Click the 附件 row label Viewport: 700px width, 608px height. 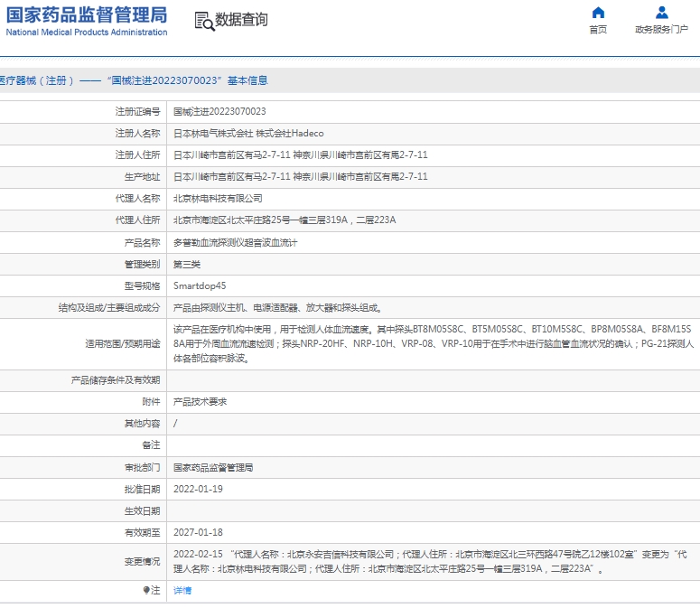(151, 402)
